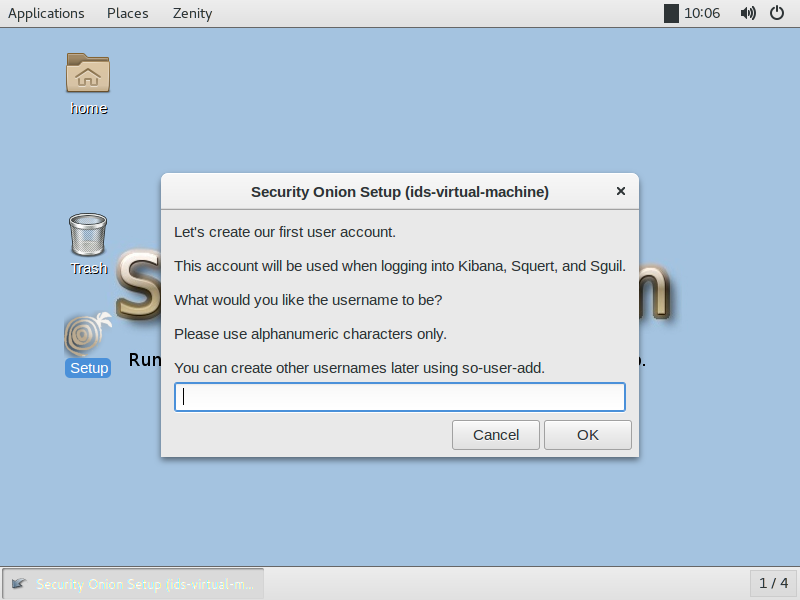Click the taskbar window icon for Security Onion Setup
The width and height of the screenshot is (800, 600).
pos(19,583)
